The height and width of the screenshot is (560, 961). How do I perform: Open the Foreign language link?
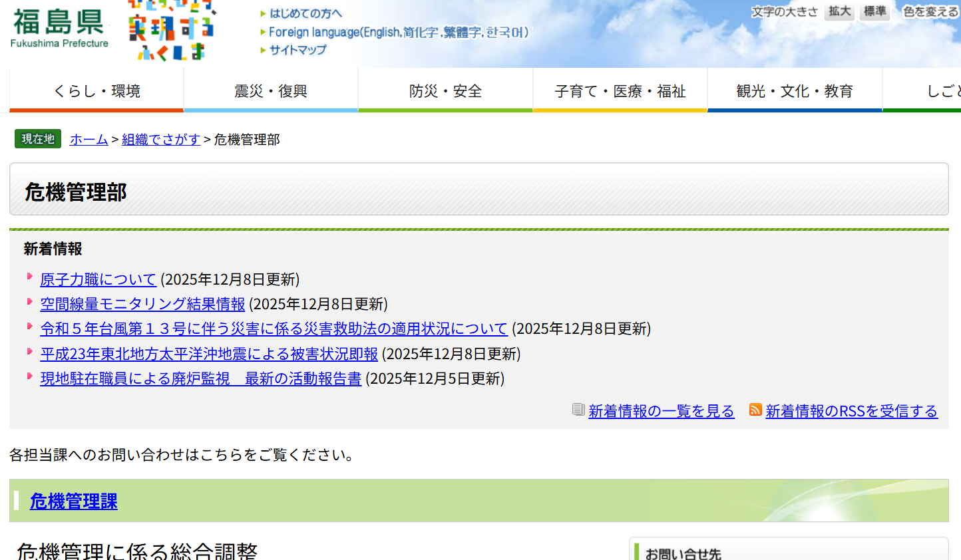pos(398,32)
